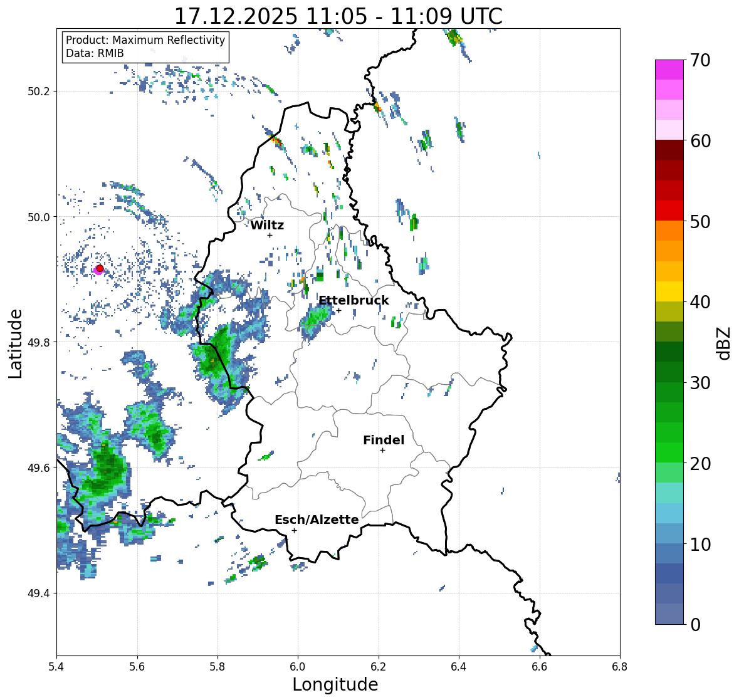Click 'Product: Maximum Reflectivity' legend text
Image resolution: width=739 pixels, height=700 pixels.
click(x=145, y=40)
